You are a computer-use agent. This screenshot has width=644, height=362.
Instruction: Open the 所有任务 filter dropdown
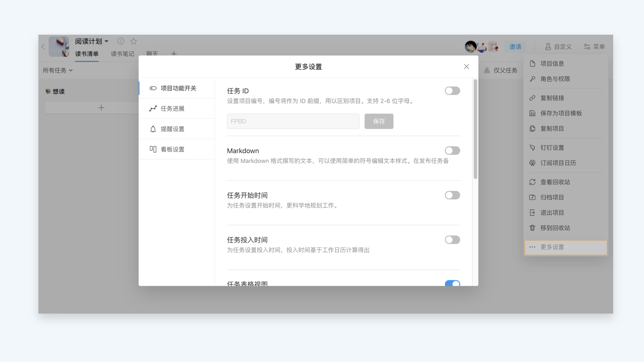(x=58, y=70)
